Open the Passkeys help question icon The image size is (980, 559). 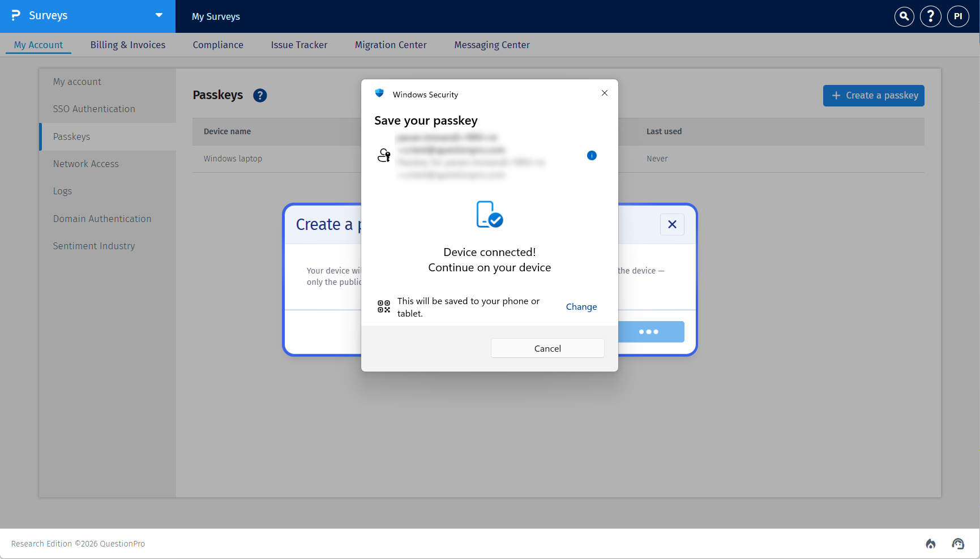click(x=260, y=96)
